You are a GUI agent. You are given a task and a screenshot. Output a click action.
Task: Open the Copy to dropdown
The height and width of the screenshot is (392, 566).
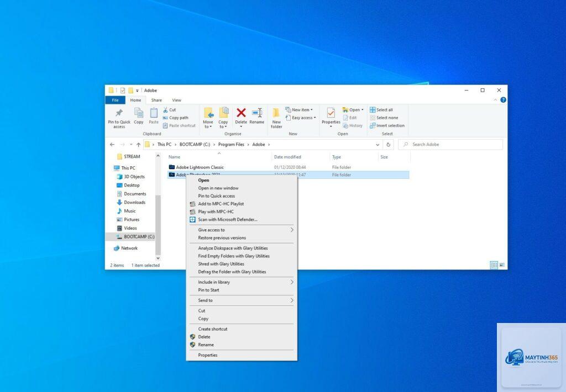click(223, 118)
